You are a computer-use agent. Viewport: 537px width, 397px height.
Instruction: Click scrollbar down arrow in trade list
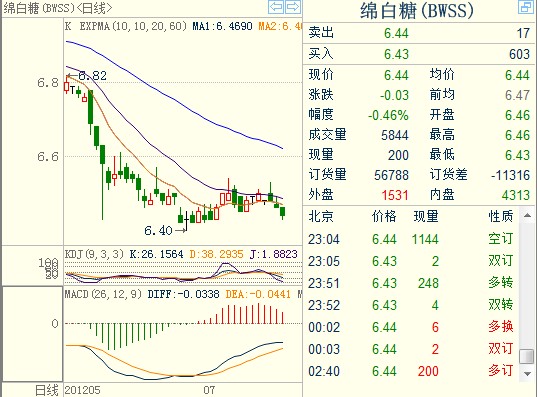[527, 373]
